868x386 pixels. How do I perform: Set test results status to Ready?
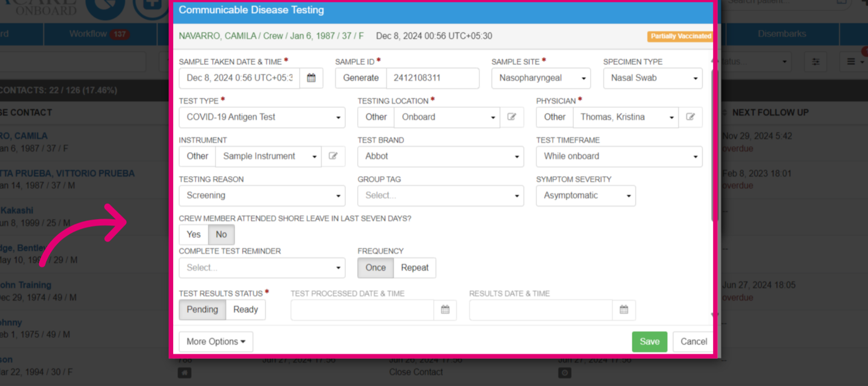click(245, 310)
